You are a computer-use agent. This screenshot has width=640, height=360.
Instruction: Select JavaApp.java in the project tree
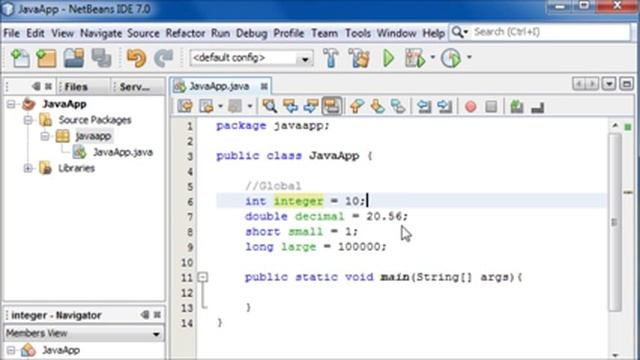(122, 152)
